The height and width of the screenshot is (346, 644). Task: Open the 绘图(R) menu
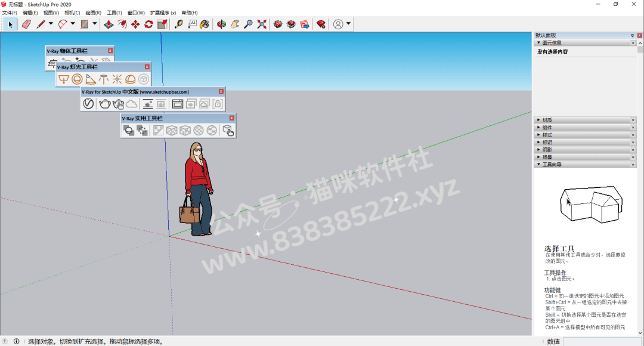93,13
